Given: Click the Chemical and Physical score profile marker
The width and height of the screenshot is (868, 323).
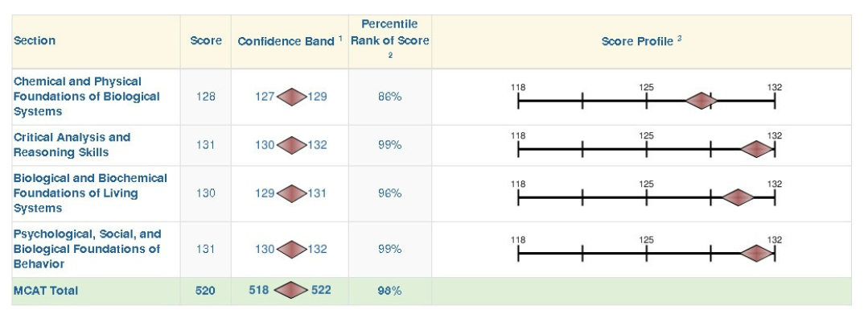Looking at the screenshot, I should click(x=701, y=101).
